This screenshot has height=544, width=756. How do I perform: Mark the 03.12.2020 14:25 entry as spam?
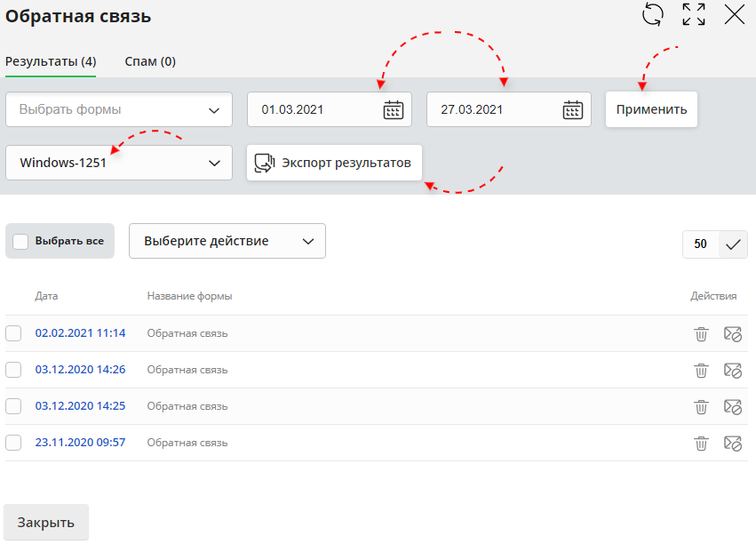point(733,406)
